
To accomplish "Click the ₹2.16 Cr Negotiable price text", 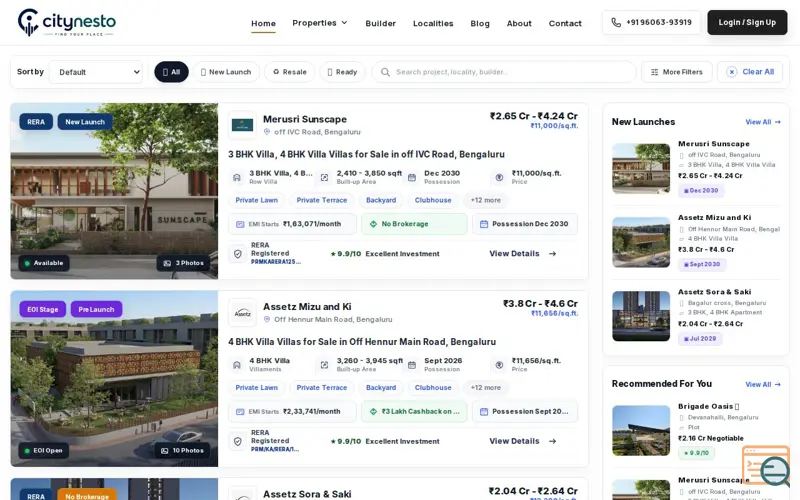I will click(710, 438).
